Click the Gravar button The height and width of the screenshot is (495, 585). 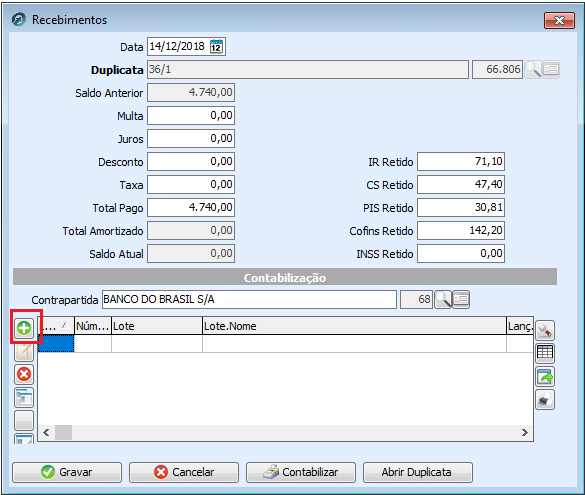coord(67,472)
